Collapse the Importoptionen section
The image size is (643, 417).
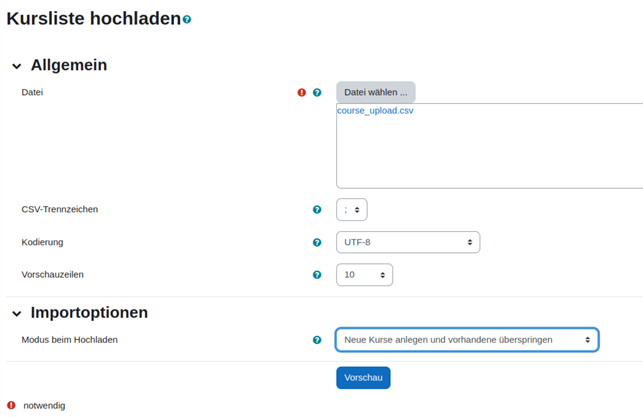tap(17, 314)
